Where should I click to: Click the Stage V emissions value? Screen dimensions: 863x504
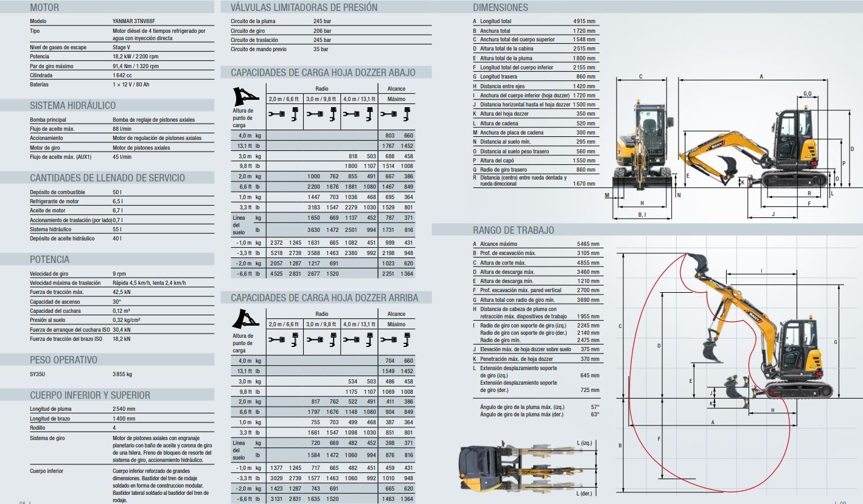tap(121, 47)
